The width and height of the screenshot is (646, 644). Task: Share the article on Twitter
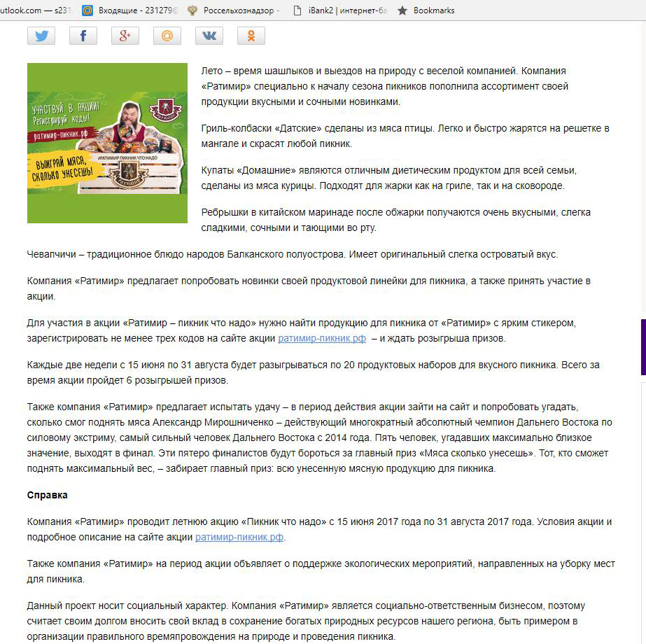[x=41, y=36]
